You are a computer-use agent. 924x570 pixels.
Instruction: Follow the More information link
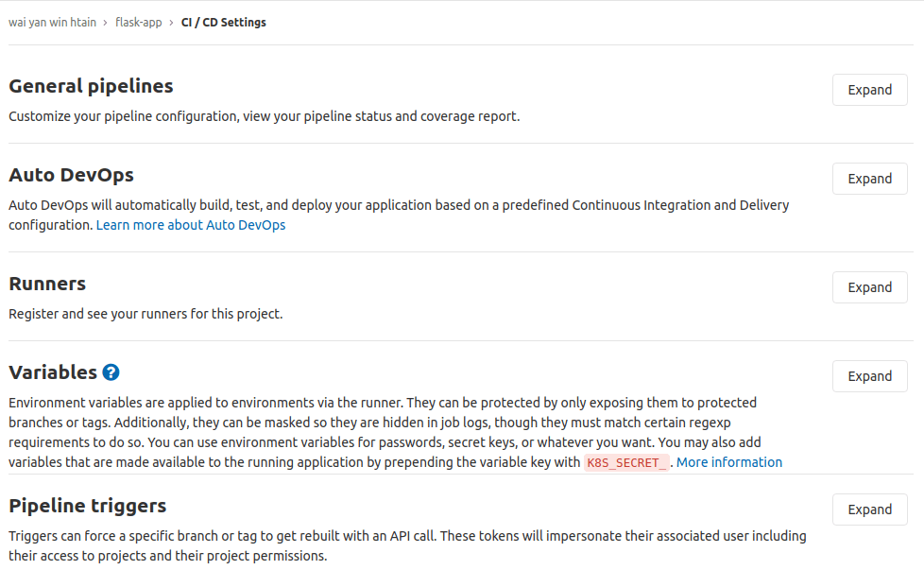728,462
